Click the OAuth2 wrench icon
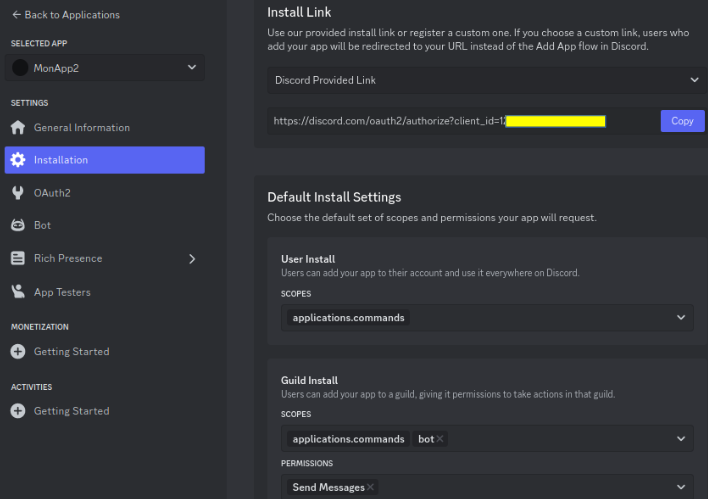This screenshot has height=499, width=708. 18,193
